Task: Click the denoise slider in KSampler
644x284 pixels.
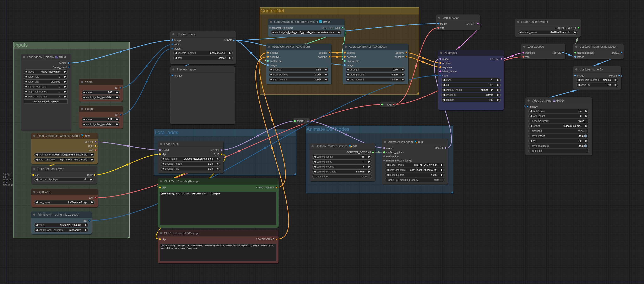Action: (471, 100)
